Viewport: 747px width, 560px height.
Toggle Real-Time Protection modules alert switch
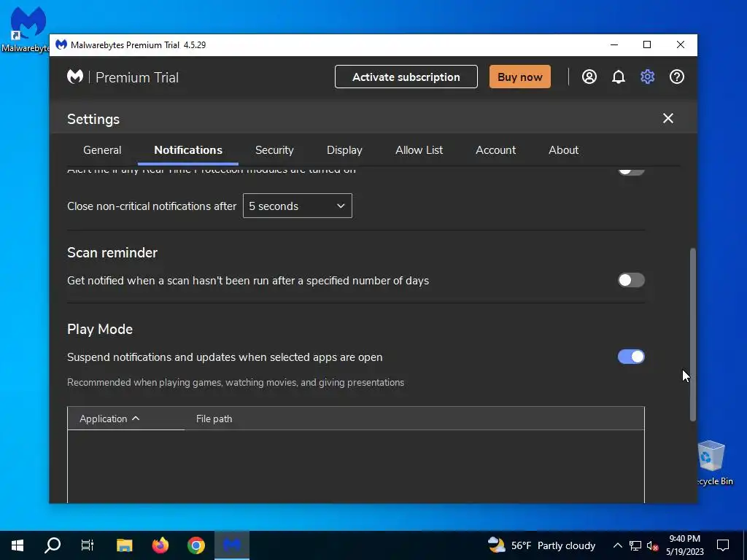click(x=631, y=171)
